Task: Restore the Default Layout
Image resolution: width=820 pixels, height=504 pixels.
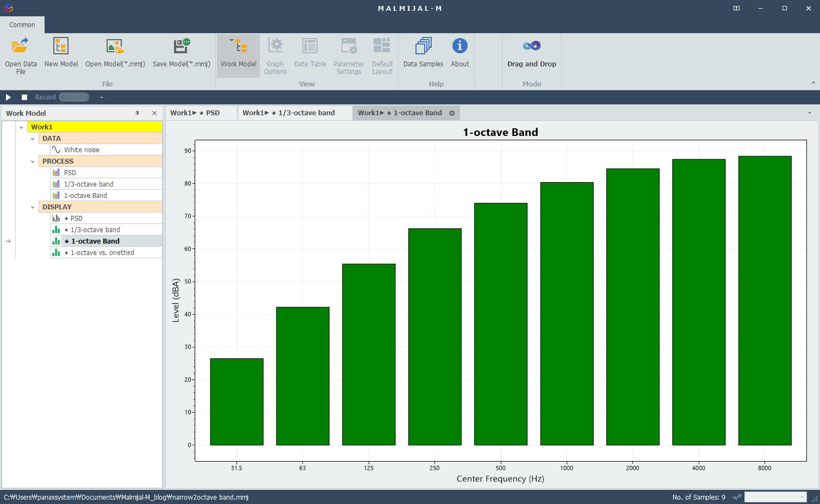Action: (382, 56)
